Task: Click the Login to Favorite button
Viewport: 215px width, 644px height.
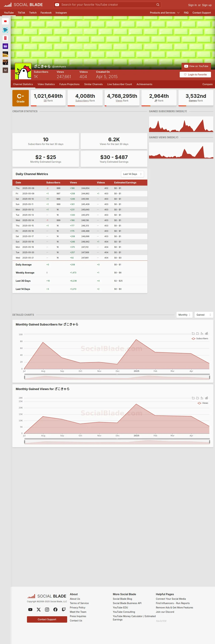Action: pos(195,75)
